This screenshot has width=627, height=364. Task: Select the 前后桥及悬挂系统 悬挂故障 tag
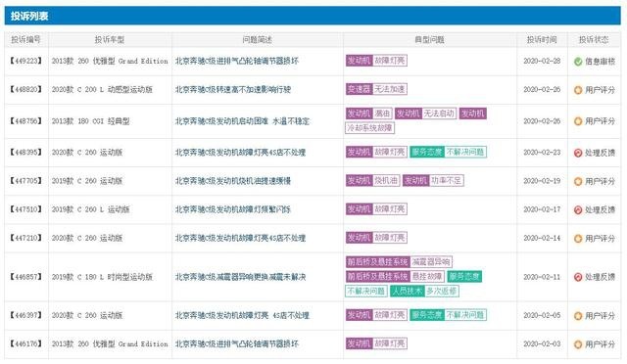[395, 277]
